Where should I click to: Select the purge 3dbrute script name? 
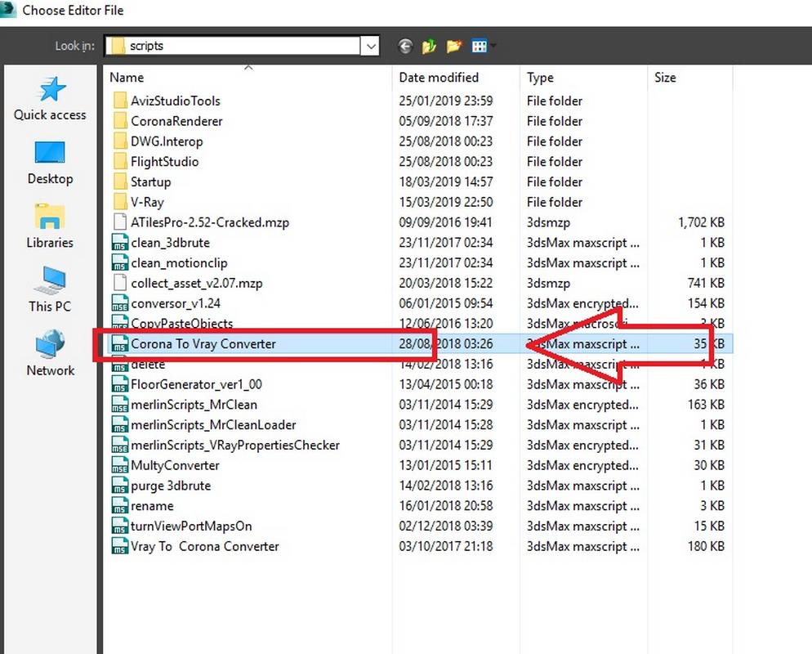pos(171,486)
